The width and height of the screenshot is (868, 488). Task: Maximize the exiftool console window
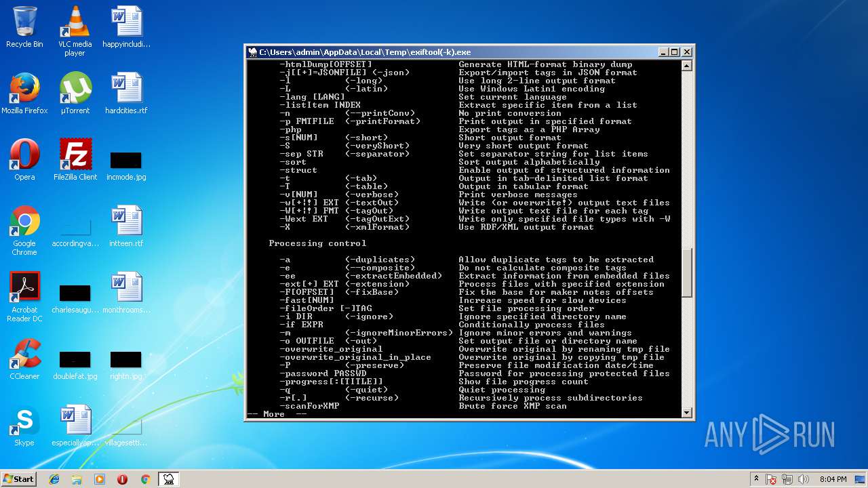[x=674, y=52]
